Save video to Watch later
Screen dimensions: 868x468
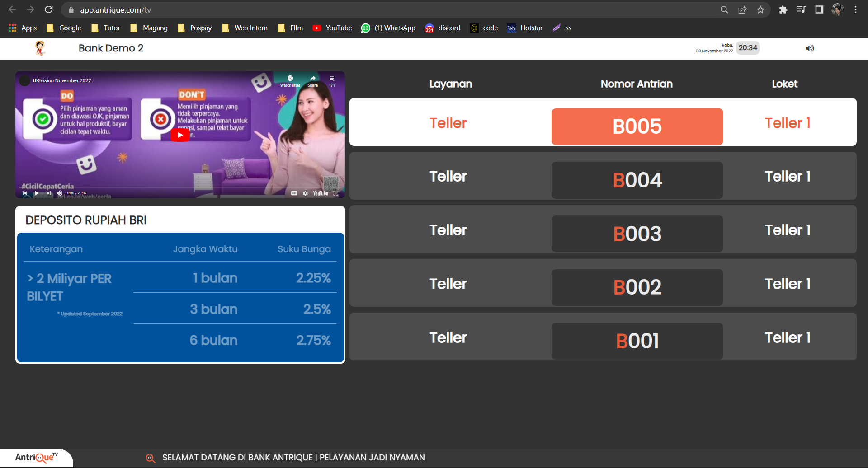(x=290, y=78)
